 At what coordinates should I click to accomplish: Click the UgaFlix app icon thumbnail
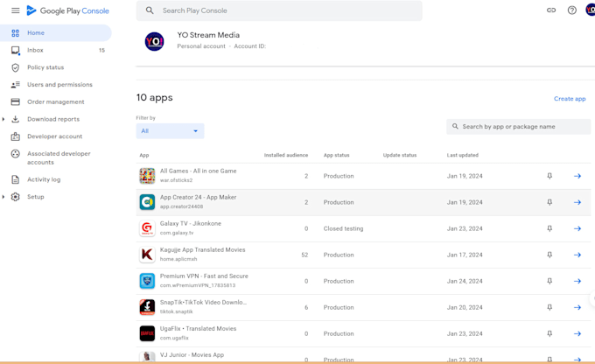coord(147,333)
